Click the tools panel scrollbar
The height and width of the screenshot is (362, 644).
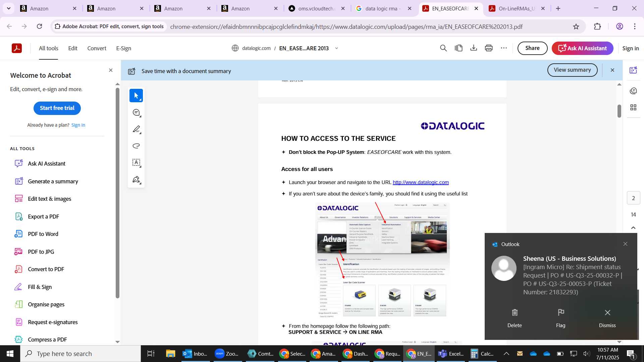117,193
